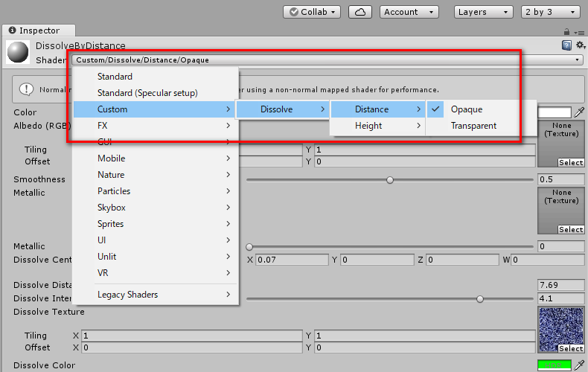Adjust the Dissolve Interval slider handle
The width and height of the screenshot is (588, 372).
480,299
